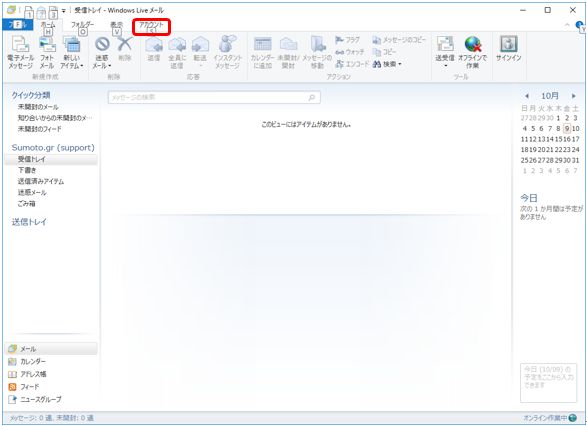This screenshot has width=587, height=426.
Task: Open the help icon at ribbon right
Action: pyautogui.click(x=580, y=25)
